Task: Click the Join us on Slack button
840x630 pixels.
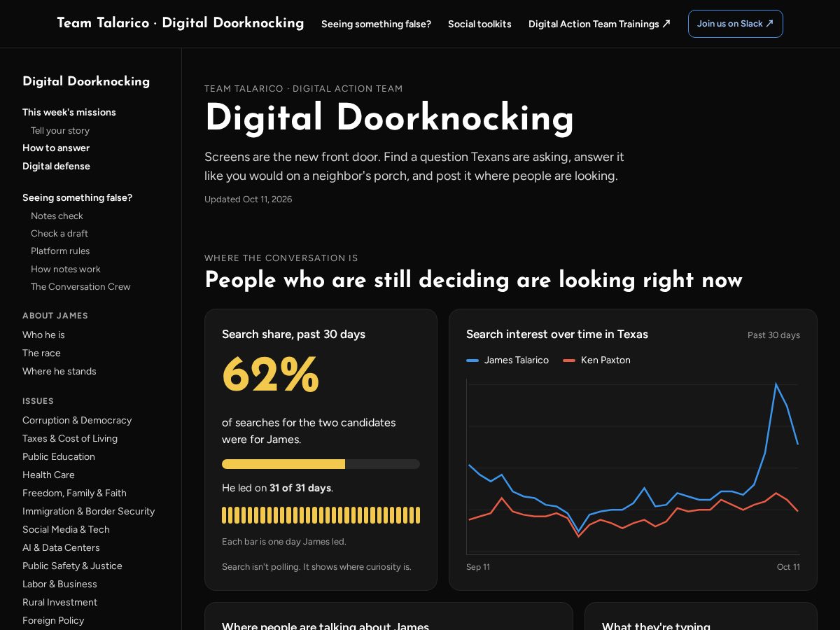Action: 735,24
